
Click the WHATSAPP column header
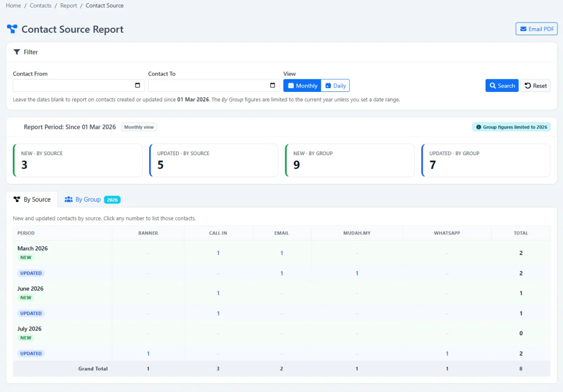pos(447,233)
